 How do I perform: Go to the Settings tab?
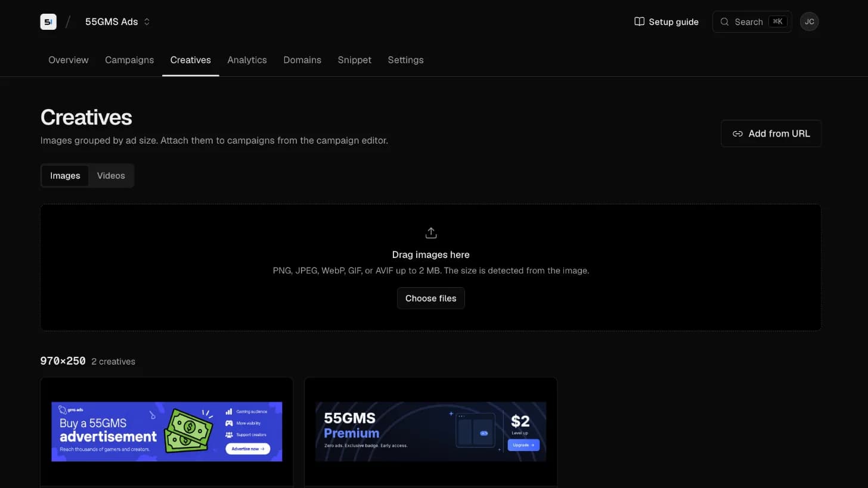click(406, 60)
